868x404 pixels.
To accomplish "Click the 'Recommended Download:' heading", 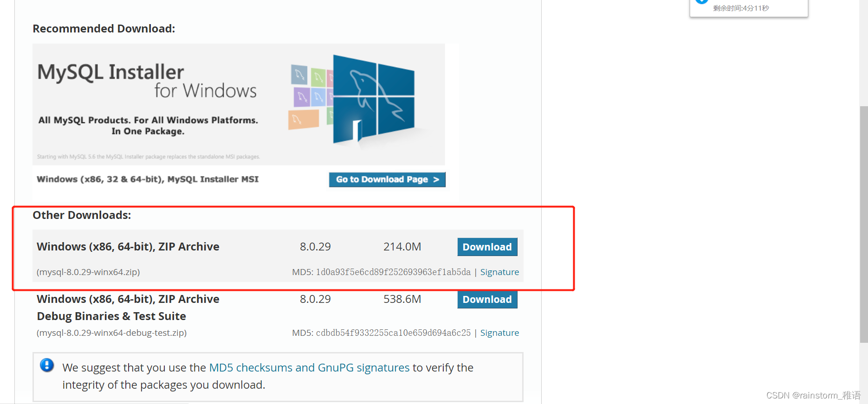I will tap(104, 29).
